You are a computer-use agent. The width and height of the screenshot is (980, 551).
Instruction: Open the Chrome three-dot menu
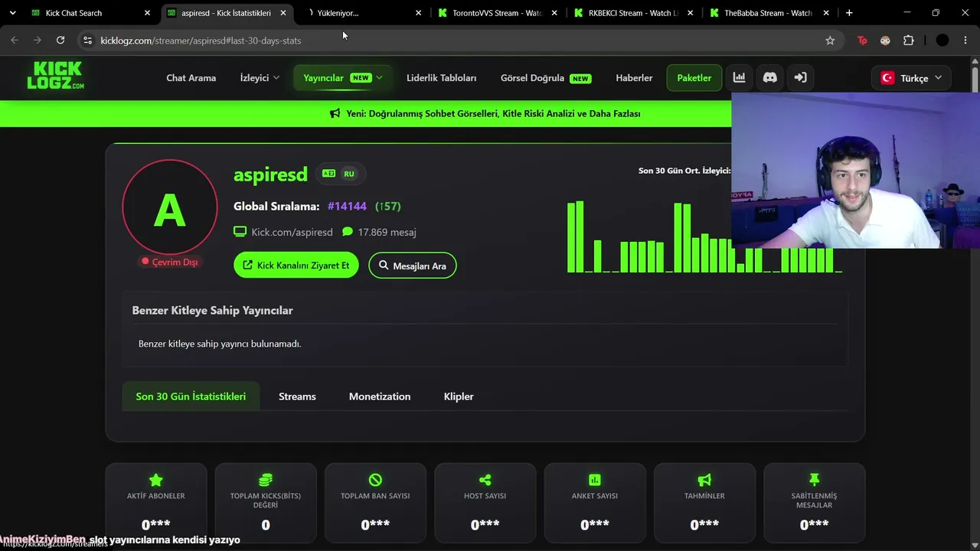coord(965,41)
